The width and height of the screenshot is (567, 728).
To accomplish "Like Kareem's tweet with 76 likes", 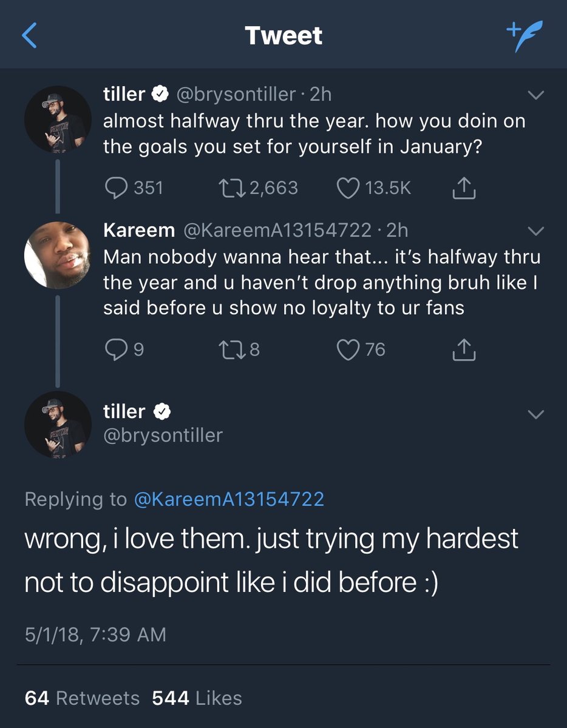I will point(348,350).
